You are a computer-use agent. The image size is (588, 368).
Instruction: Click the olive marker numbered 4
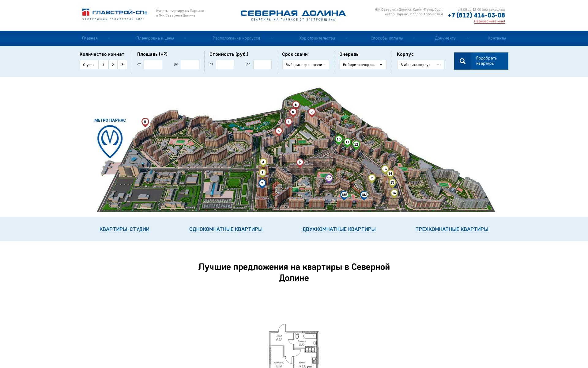click(x=263, y=163)
